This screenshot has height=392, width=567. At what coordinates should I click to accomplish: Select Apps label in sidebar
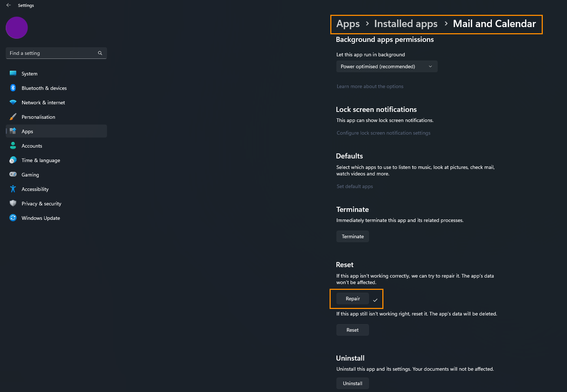pyautogui.click(x=27, y=131)
